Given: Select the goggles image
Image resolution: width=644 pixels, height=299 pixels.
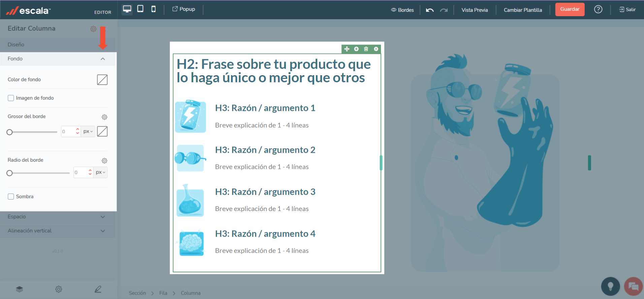Looking at the screenshot, I should tap(190, 158).
